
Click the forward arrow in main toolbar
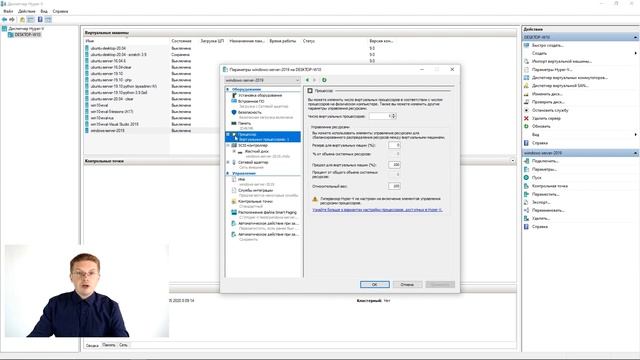pyautogui.click(x=12, y=20)
